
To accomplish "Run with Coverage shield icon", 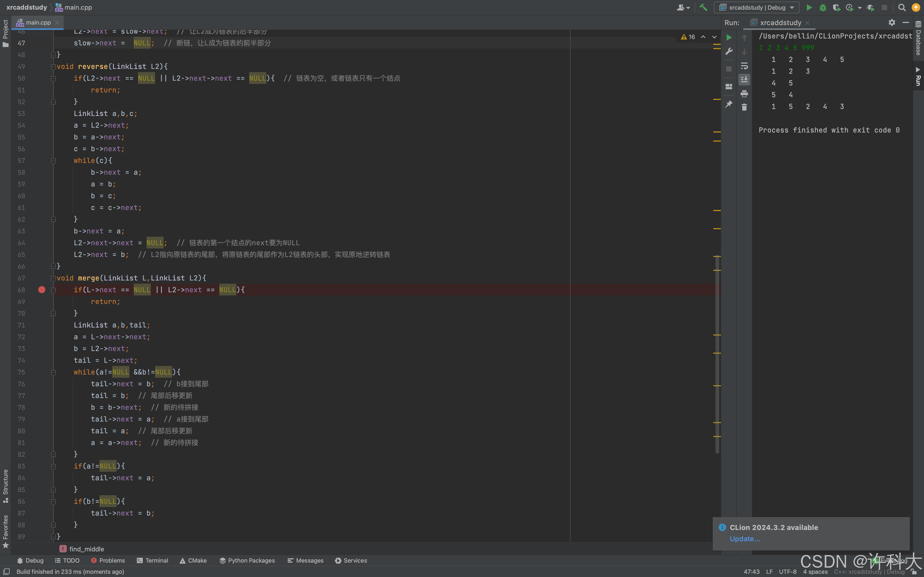I will click(836, 7).
